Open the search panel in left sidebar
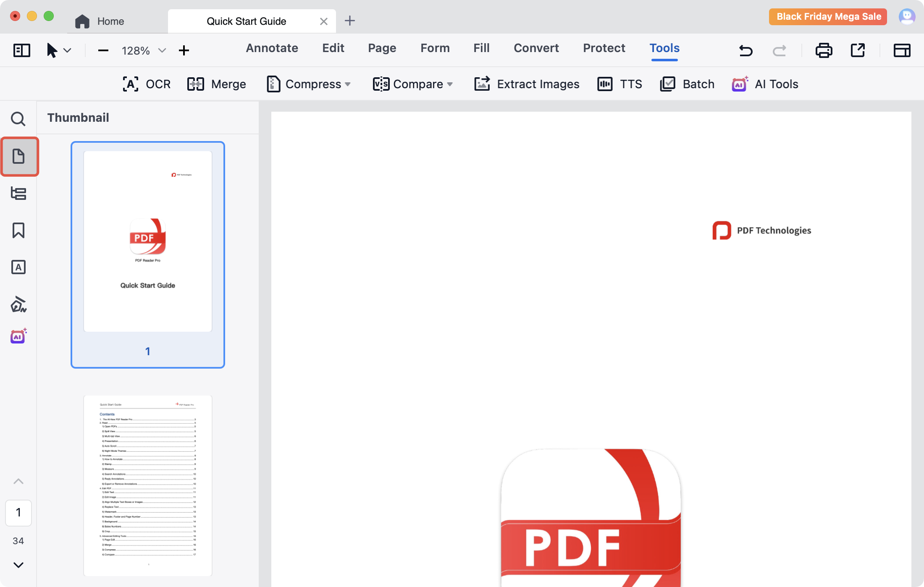The height and width of the screenshot is (587, 924). pos(18,119)
